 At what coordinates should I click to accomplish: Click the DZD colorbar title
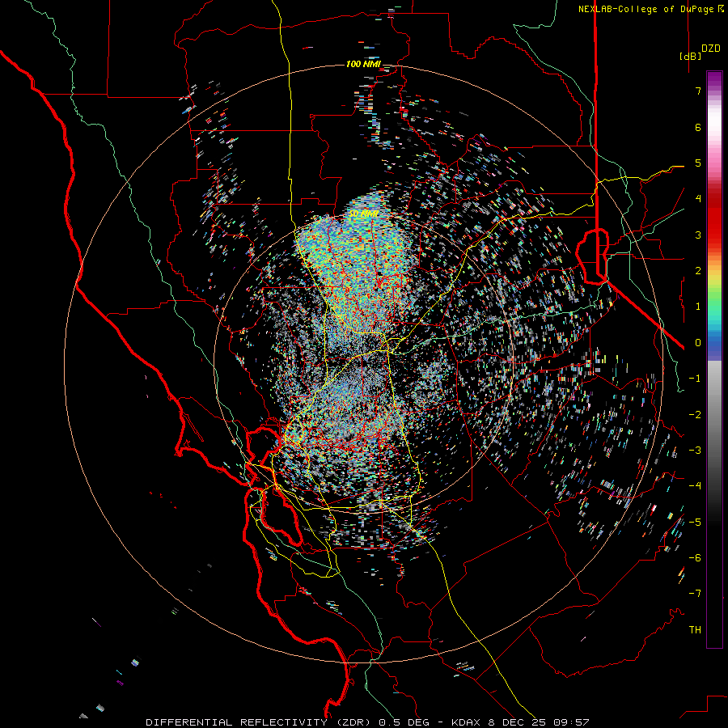[711, 49]
